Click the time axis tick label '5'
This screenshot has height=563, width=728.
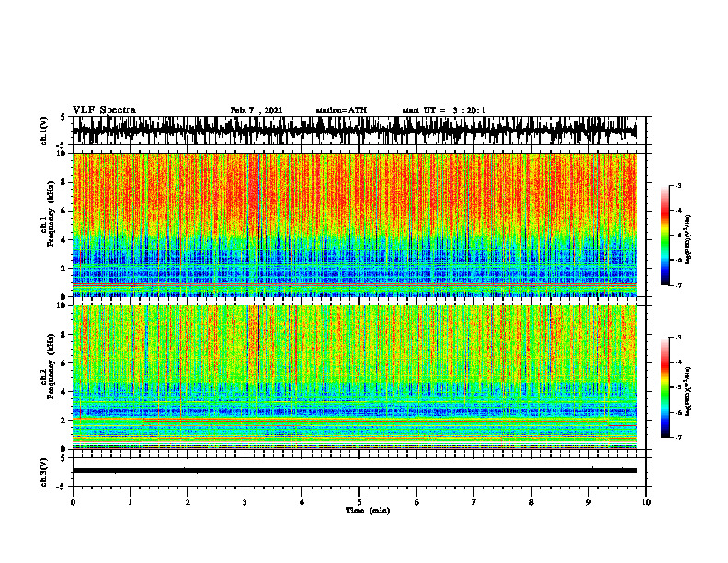(358, 502)
